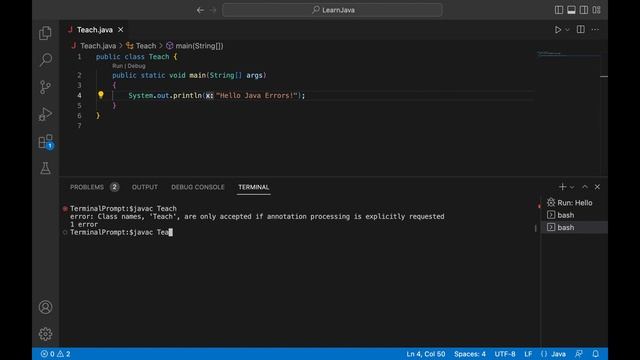Click errors and warnings status indicator
The height and width of the screenshot is (360, 640).
55,354
